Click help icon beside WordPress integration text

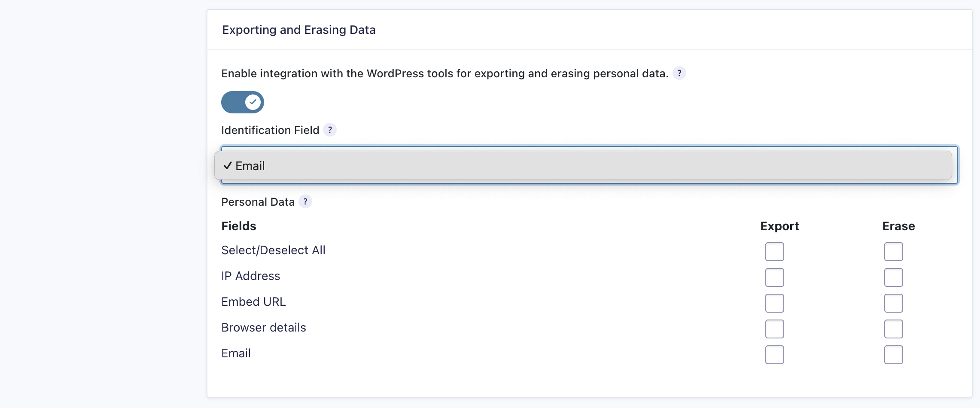[x=679, y=73]
